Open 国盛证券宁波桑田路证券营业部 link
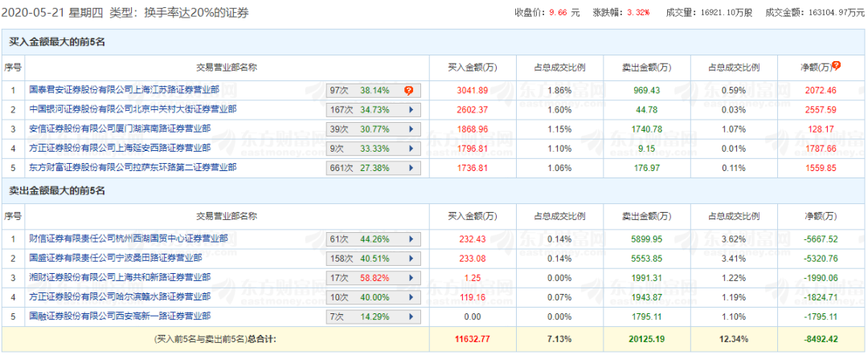The width and height of the screenshot is (868, 355). point(115,259)
